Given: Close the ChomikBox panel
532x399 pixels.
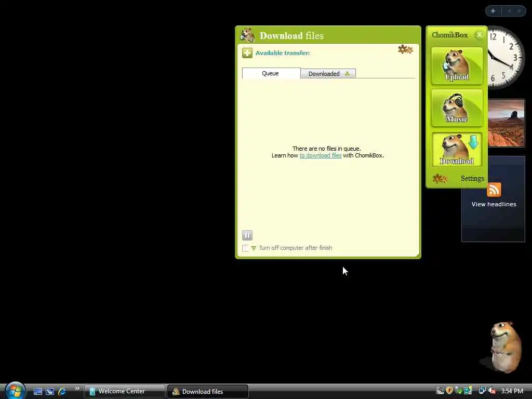Looking at the screenshot, I should tap(479, 35).
